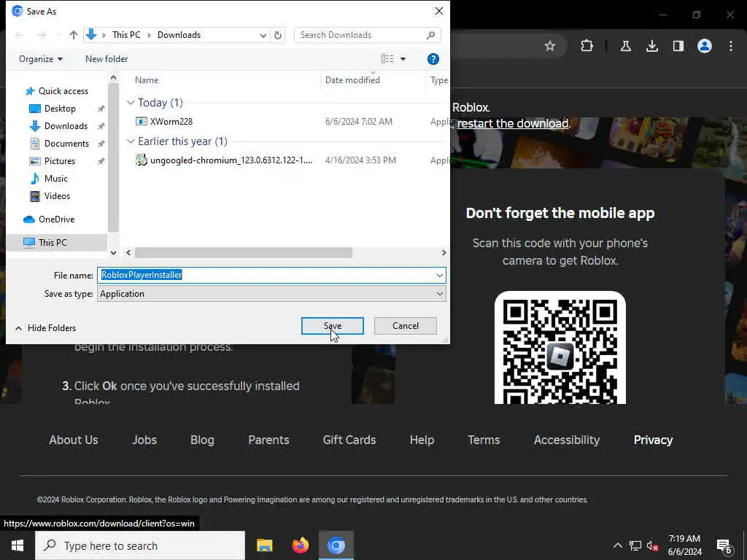Open Jobs footer link
Viewport: 747px width, 560px height.
pos(144,440)
